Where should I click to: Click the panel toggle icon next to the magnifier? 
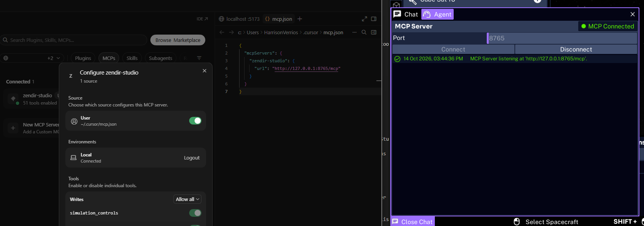point(374,33)
